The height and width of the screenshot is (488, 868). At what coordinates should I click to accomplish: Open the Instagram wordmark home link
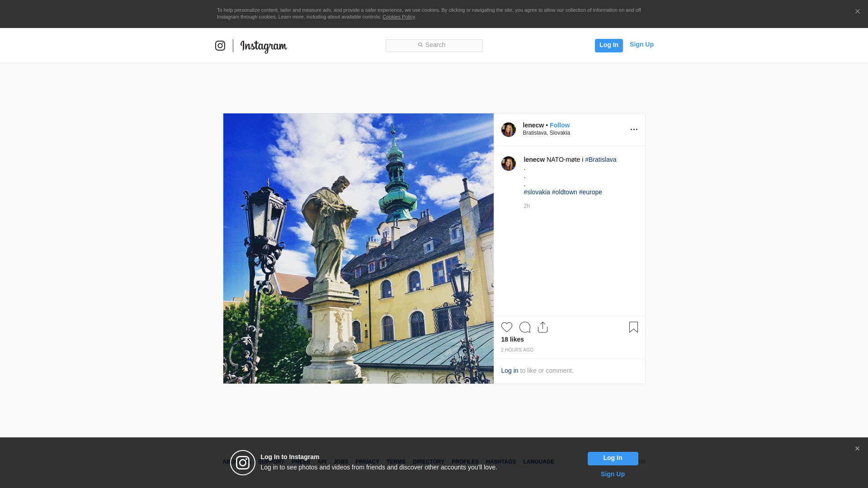pos(264,47)
